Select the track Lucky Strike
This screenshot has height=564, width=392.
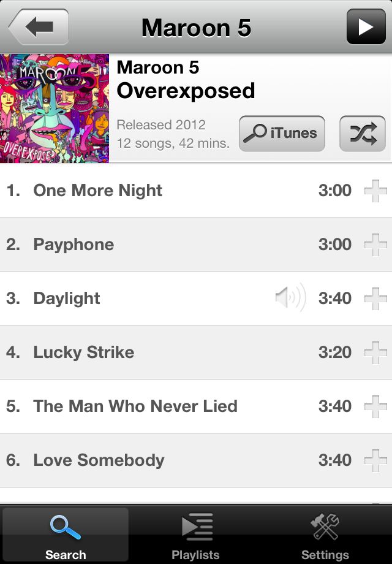(x=196, y=352)
